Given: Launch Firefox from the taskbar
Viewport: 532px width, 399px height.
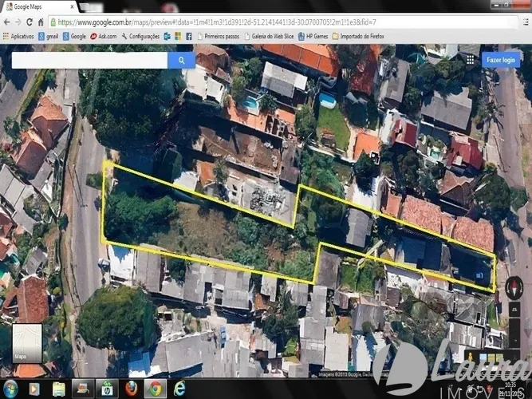Looking at the screenshot, I should click(x=132, y=389).
